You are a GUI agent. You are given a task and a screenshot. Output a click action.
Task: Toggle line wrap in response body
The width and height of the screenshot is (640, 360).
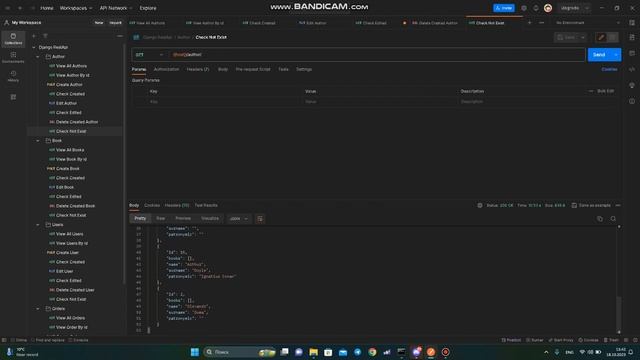pyautogui.click(x=260, y=219)
